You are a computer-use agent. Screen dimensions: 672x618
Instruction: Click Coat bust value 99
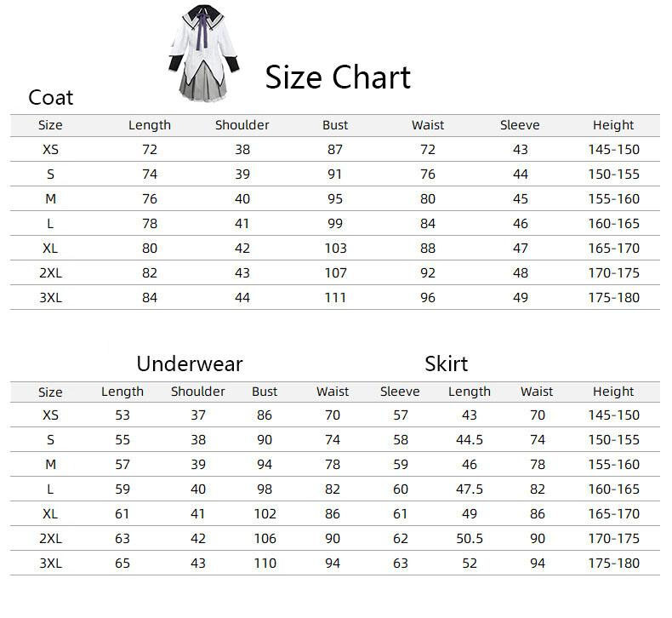(x=335, y=224)
